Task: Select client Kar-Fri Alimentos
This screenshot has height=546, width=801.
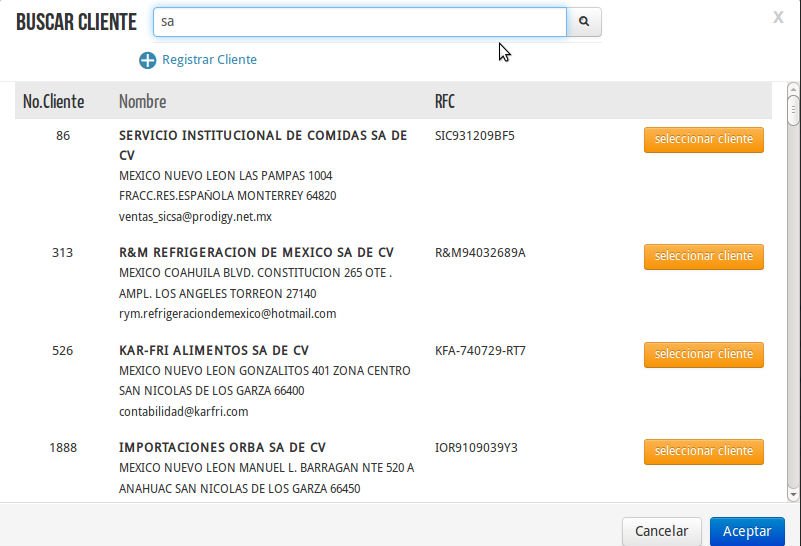Action: coord(703,354)
